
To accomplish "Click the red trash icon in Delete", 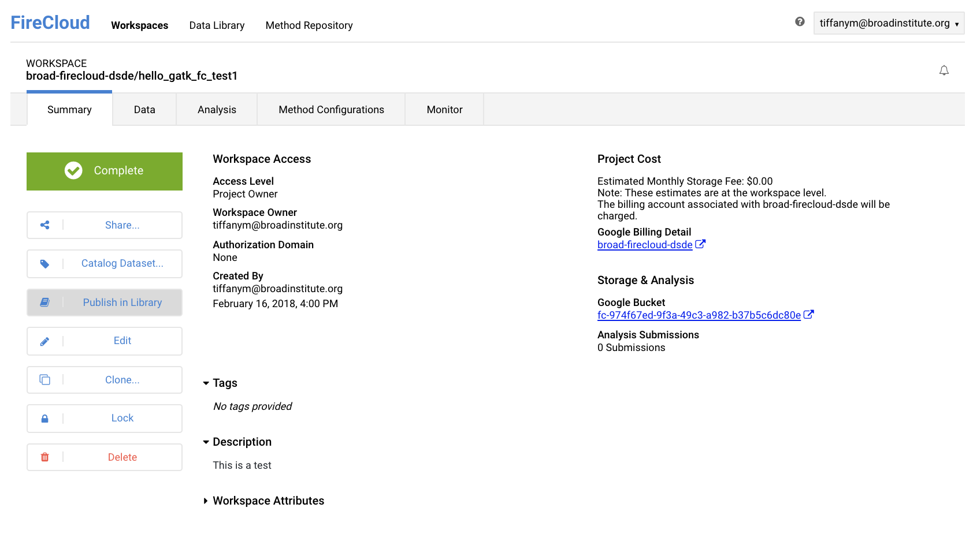I will click(x=44, y=457).
